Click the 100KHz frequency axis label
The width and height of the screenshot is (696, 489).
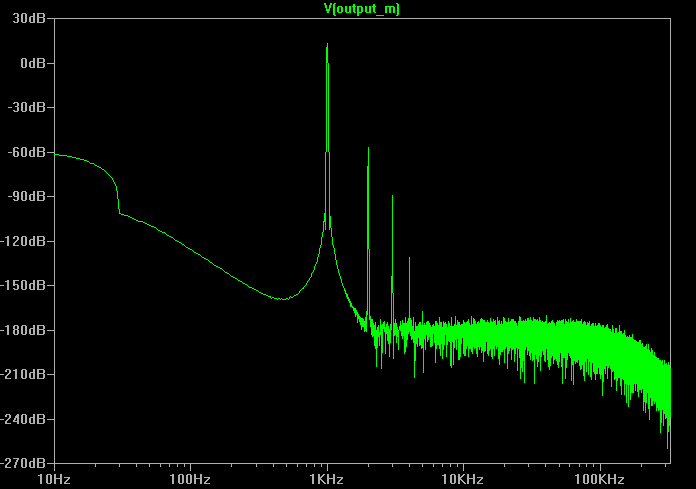pos(599,479)
